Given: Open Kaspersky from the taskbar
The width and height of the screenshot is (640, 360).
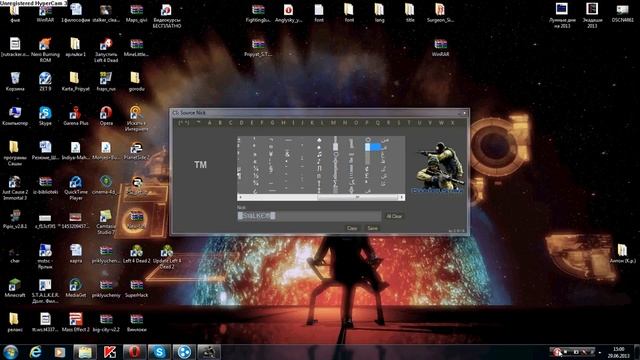Looking at the screenshot, I should pos(109,352).
